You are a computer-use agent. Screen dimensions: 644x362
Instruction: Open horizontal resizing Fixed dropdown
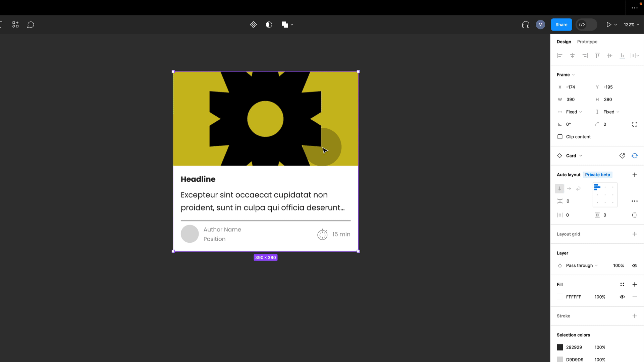[574, 112]
